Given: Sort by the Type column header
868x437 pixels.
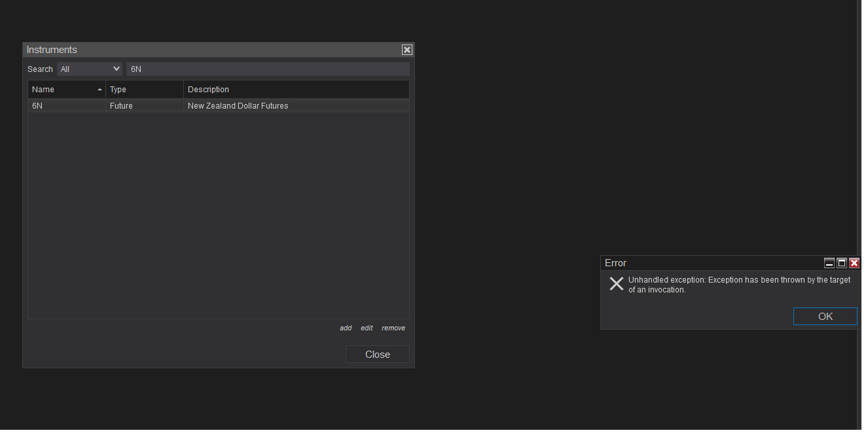Looking at the screenshot, I should click(145, 89).
